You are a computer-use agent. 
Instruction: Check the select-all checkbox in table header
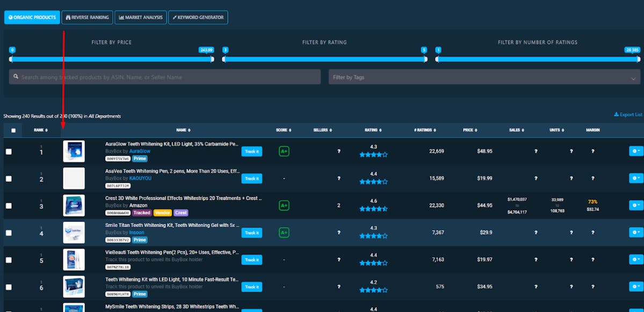click(x=13, y=131)
